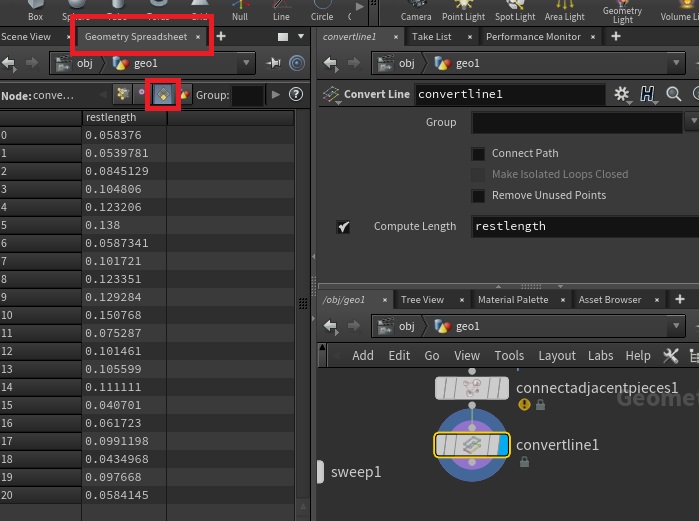
Task: Create an Area Light from shelf
Action: 564,11
